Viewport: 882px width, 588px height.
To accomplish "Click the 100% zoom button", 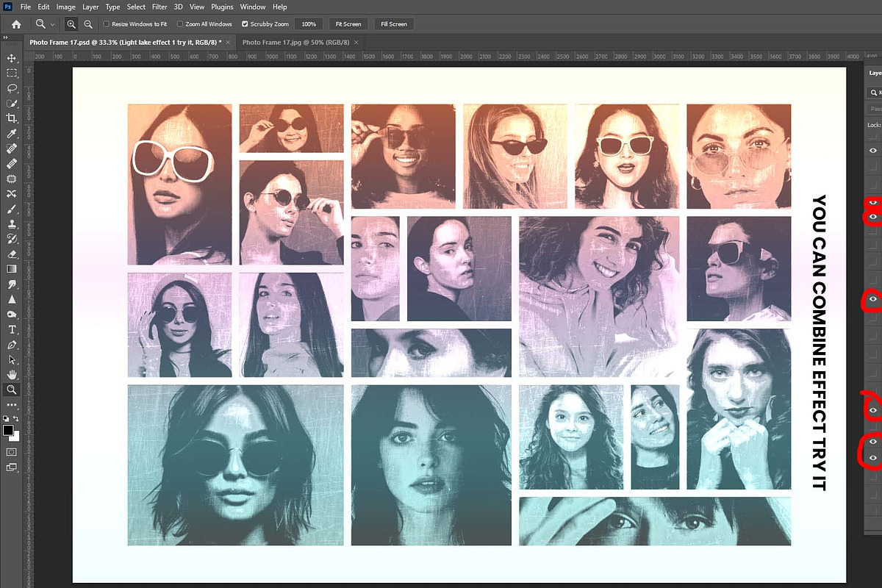I will (x=309, y=24).
